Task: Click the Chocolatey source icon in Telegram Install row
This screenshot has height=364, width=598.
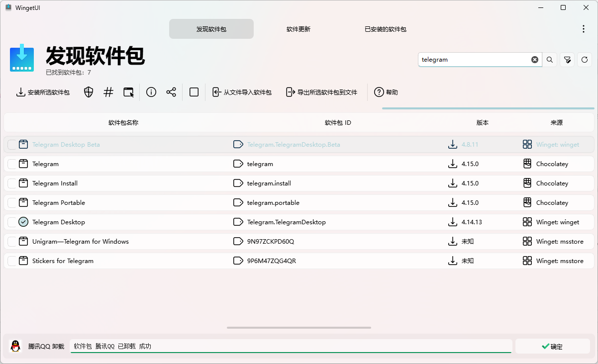Action: 527,183
